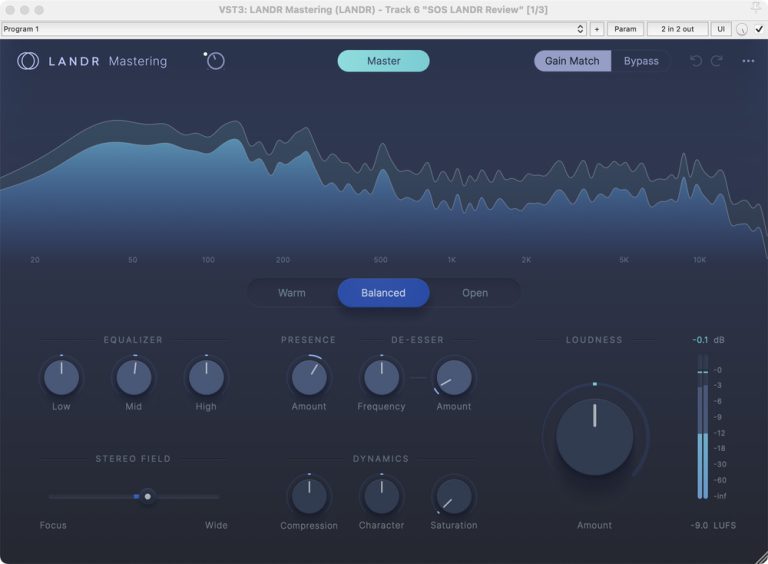768x564 pixels.
Task: Redo with the redo arrow icon
Action: point(717,61)
